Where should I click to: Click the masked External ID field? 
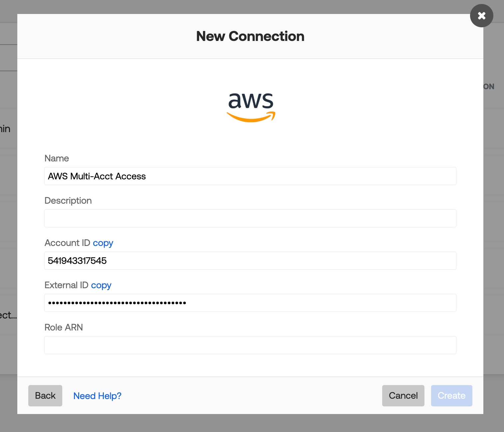250,303
